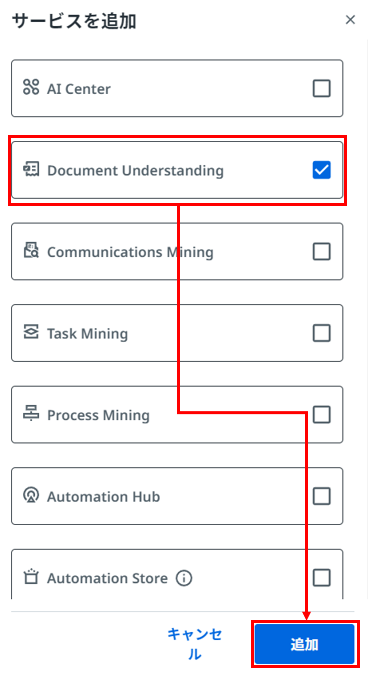This screenshot has height=681, width=368.
Task: Uncheck the Document Understanding checkbox
Action: (x=322, y=170)
